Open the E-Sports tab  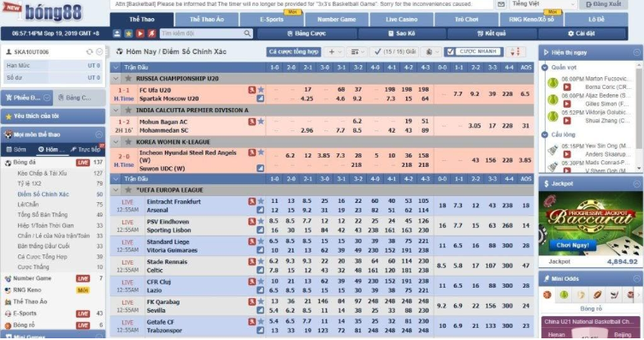click(272, 20)
